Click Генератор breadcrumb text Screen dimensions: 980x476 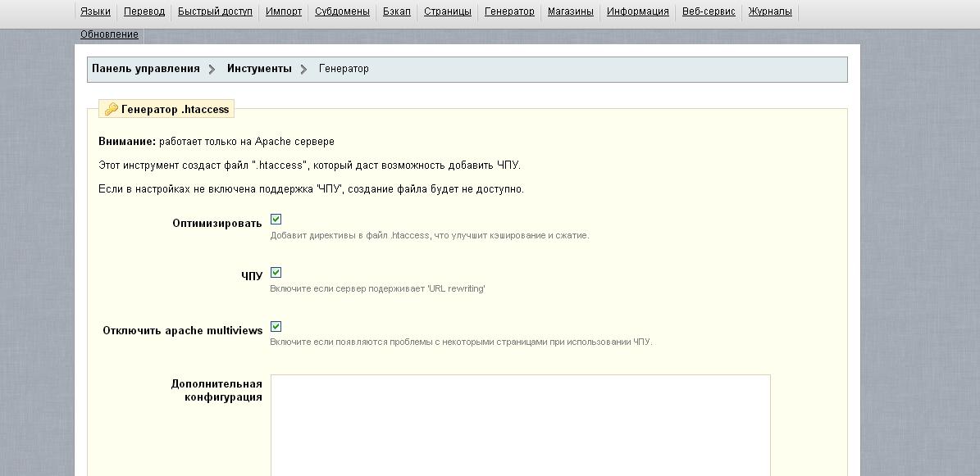click(344, 69)
